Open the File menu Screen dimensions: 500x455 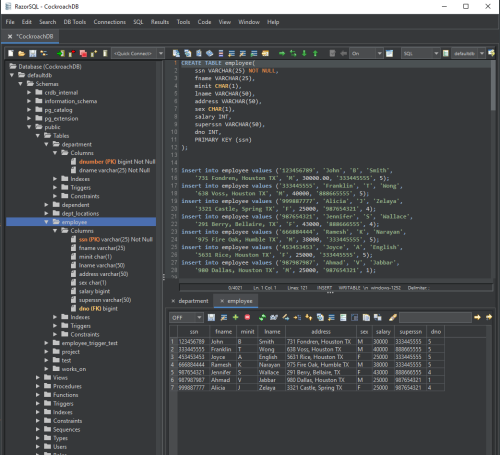click(10, 22)
